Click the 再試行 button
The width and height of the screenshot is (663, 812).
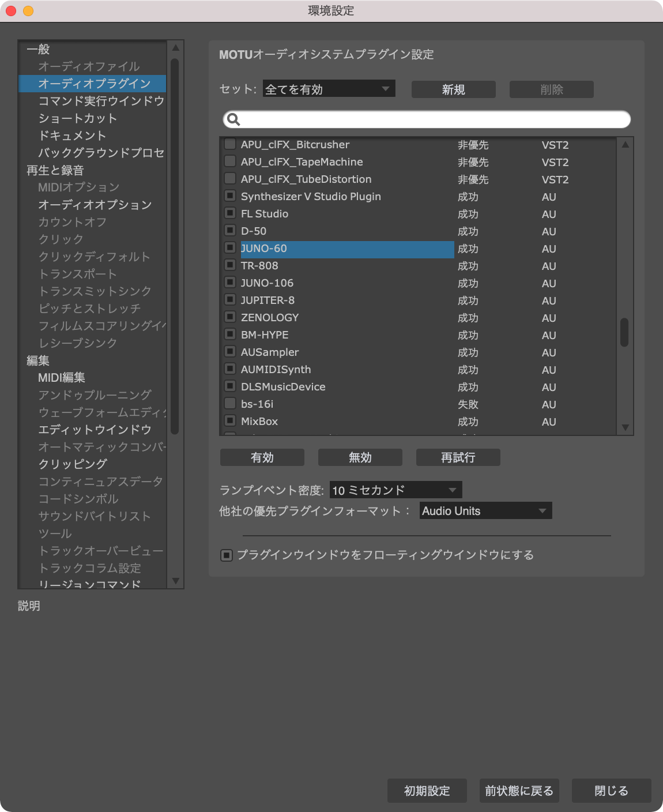tap(458, 457)
